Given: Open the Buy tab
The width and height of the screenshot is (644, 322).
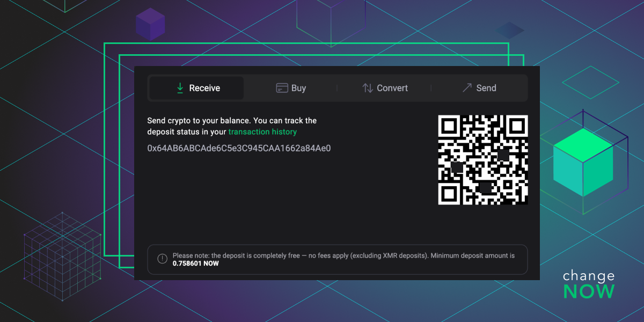Looking at the screenshot, I should (291, 88).
